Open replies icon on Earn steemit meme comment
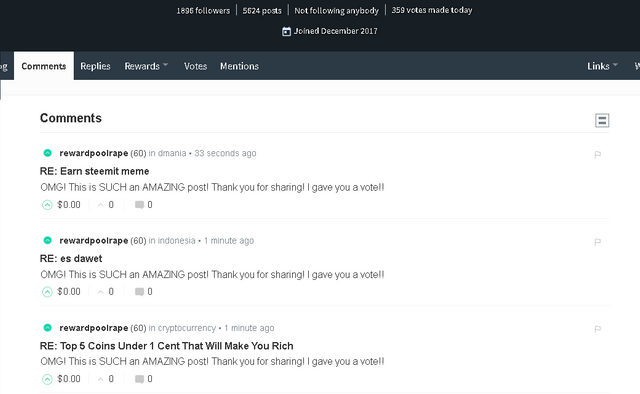This screenshot has width=640, height=394. (139, 205)
